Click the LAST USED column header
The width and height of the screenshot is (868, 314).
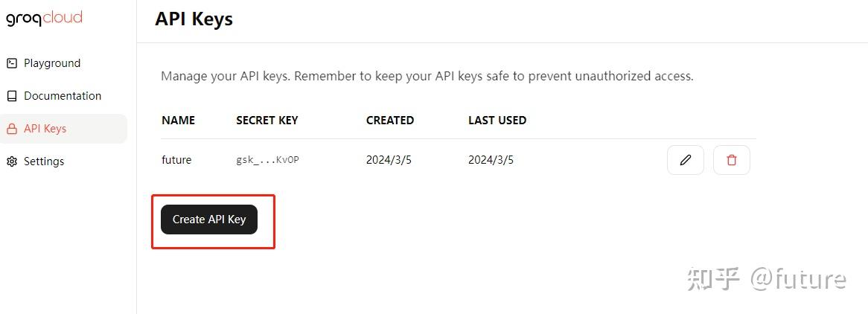click(497, 121)
